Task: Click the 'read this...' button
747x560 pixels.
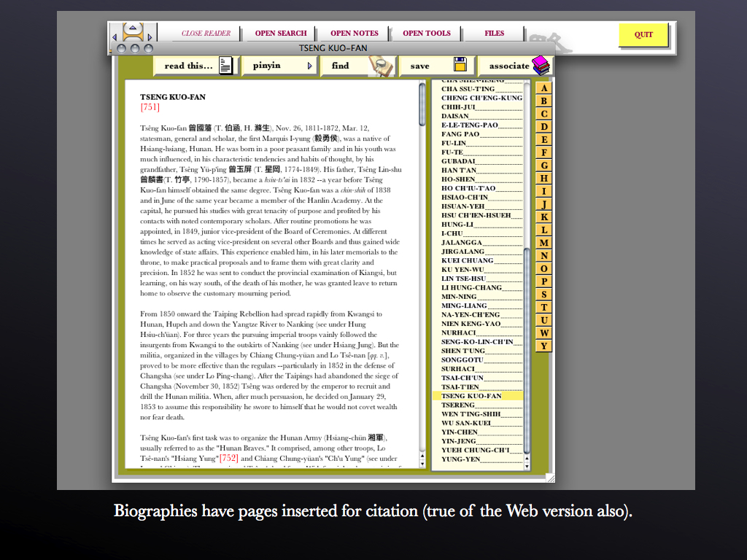Action: click(x=194, y=66)
